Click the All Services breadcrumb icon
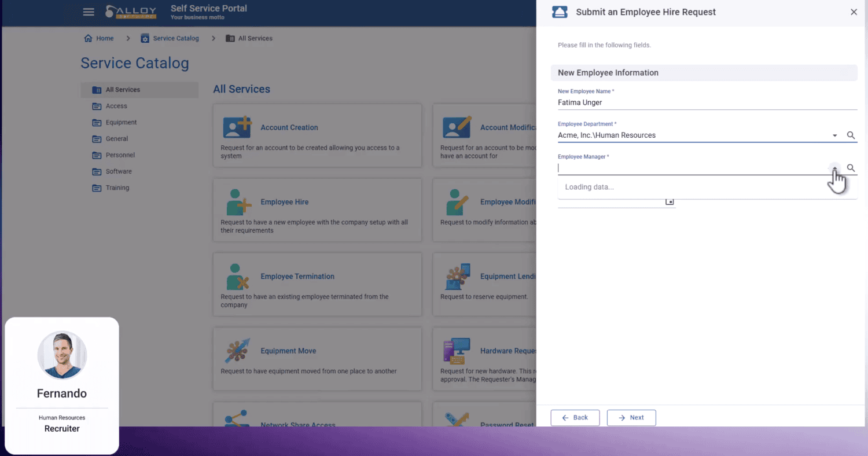The width and height of the screenshot is (868, 456). click(x=230, y=38)
